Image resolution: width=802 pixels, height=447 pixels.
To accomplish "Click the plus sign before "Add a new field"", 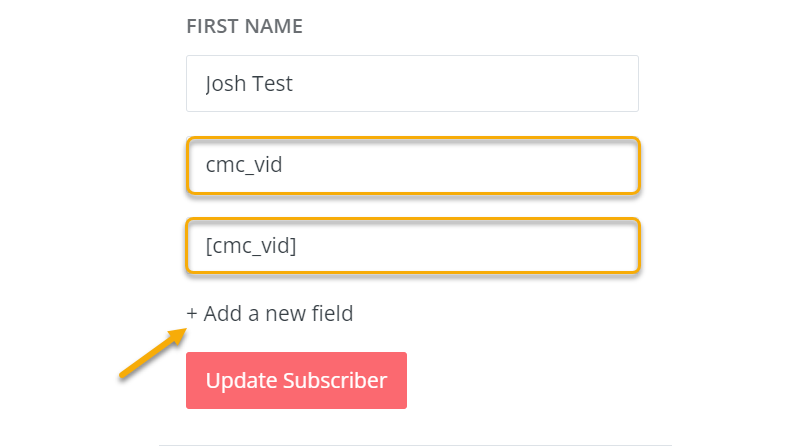I will [x=192, y=314].
